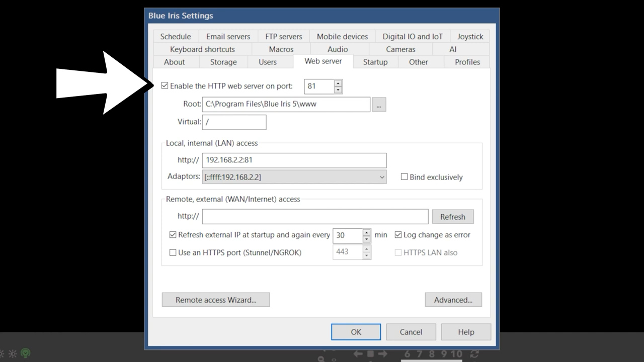This screenshot has height=362, width=644.
Task: Select number 7 in the bottom bar
Action: [420, 354]
